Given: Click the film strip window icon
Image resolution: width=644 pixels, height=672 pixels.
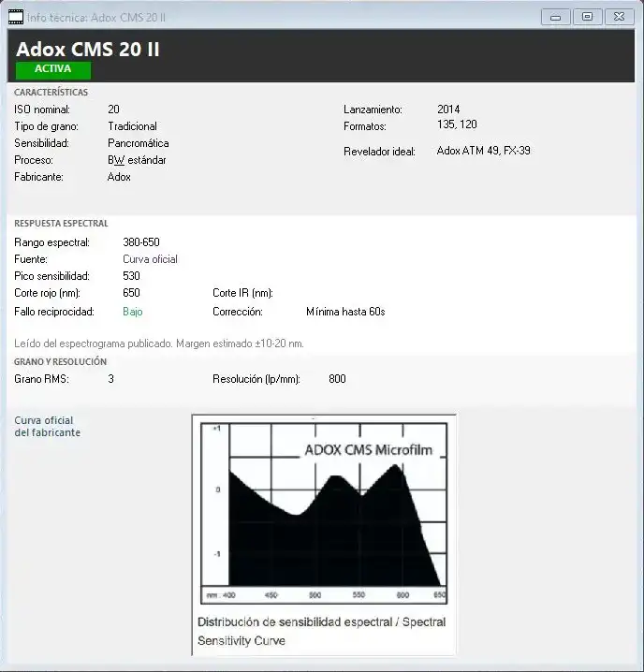Looking at the screenshot, I should coord(16,17).
